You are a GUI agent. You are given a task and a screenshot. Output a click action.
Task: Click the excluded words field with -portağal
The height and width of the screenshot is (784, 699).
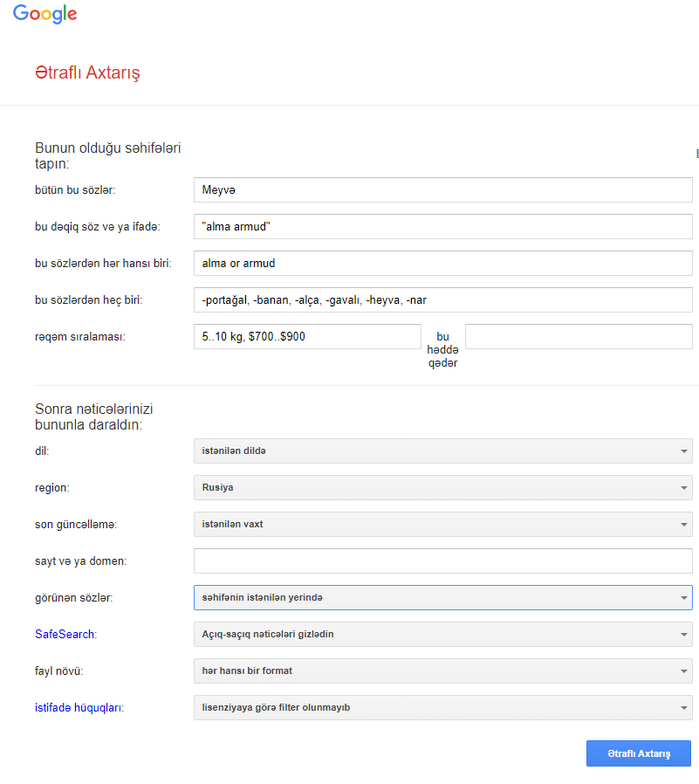coord(442,299)
